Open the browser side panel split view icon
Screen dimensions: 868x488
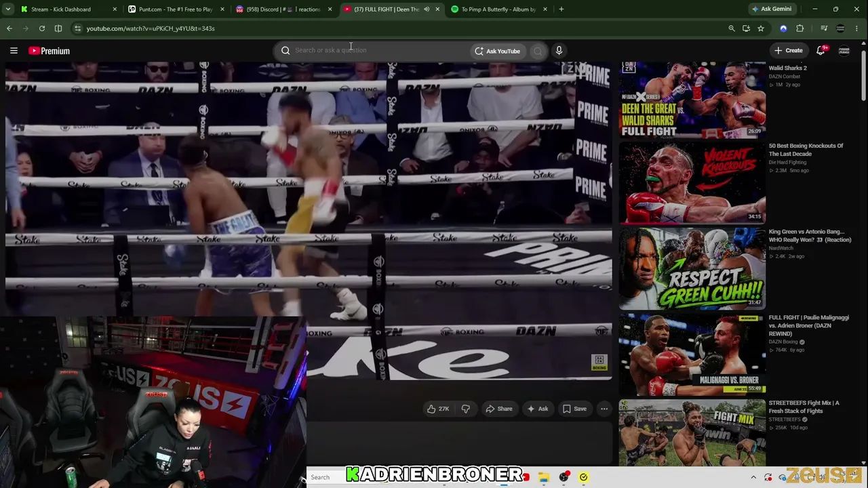pyautogui.click(x=58, y=28)
